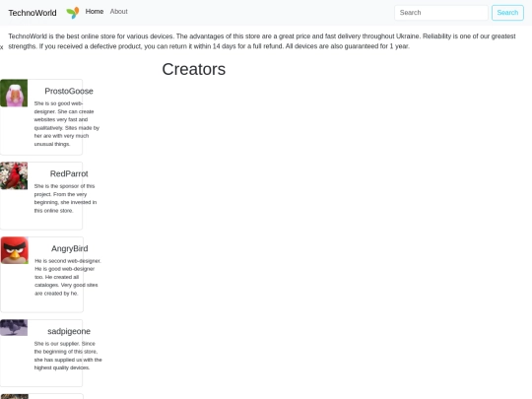Viewport: 532px width, 399px height.
Task: Click the ProstoGoose name heading
Action: pyautogui.click(x=69, y=92)
